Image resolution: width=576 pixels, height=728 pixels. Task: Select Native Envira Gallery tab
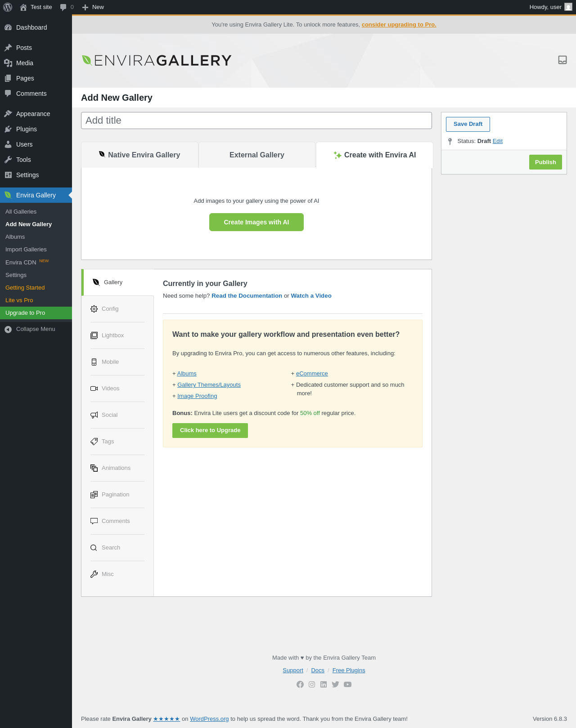pos(139,155)
